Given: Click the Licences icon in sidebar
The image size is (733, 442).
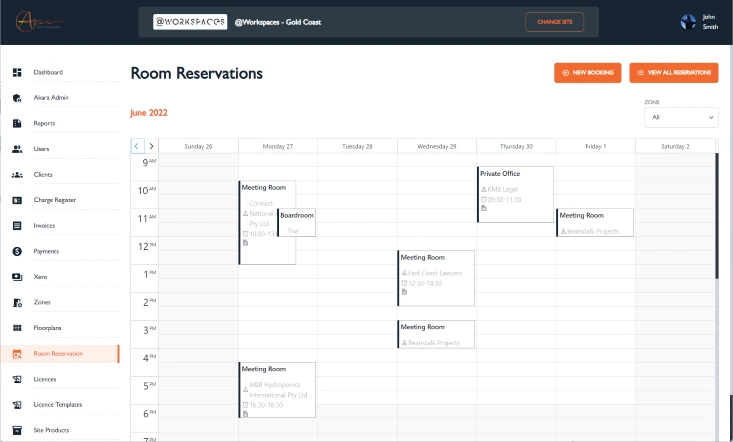Looking at the screenshot, I should (17, 380).
